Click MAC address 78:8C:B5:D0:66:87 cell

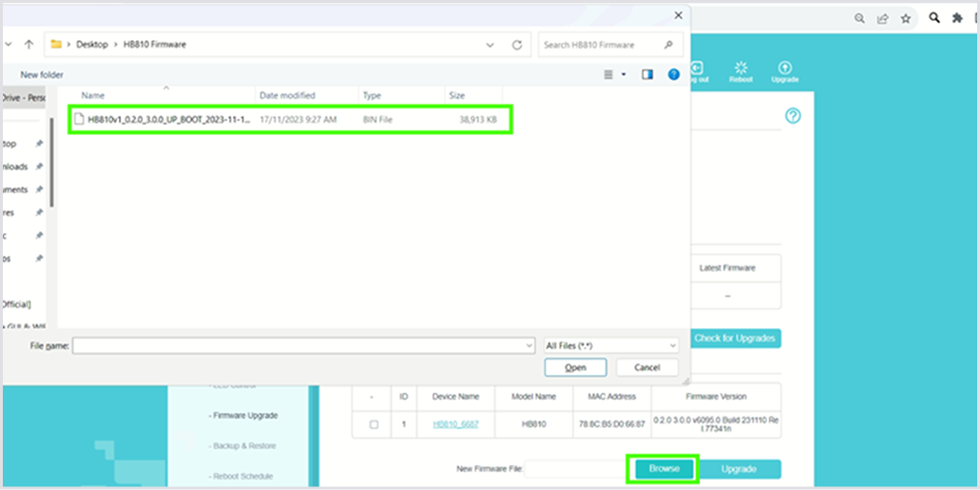click(611, 424)
